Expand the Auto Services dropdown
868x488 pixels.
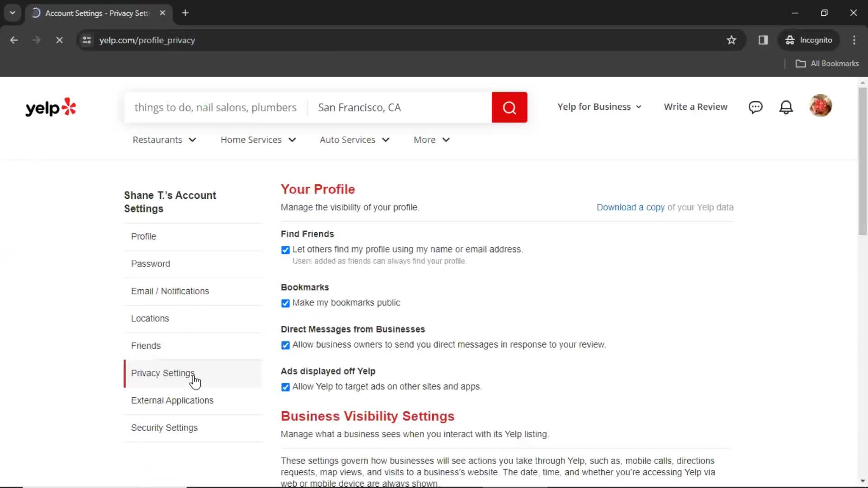354,140
